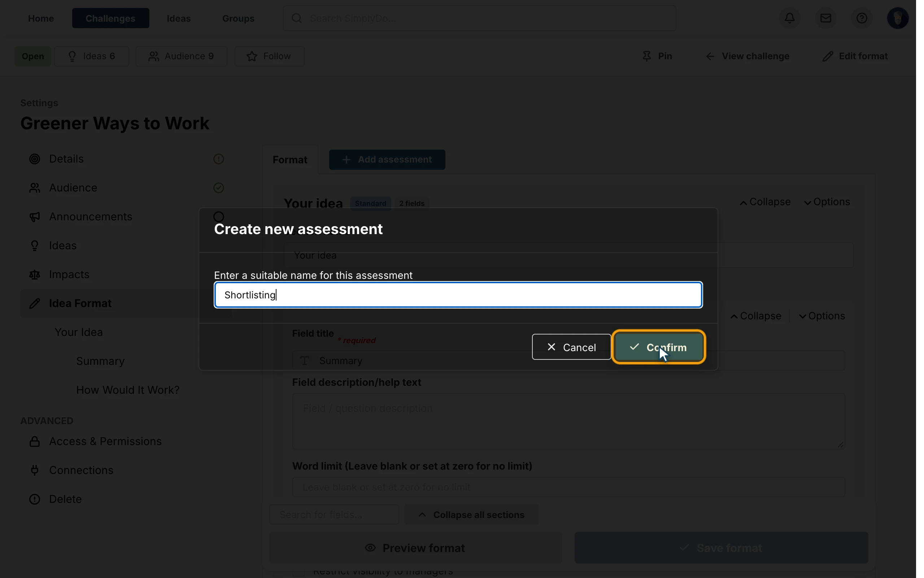Open Details in settings sidebar

coord(126,159)
